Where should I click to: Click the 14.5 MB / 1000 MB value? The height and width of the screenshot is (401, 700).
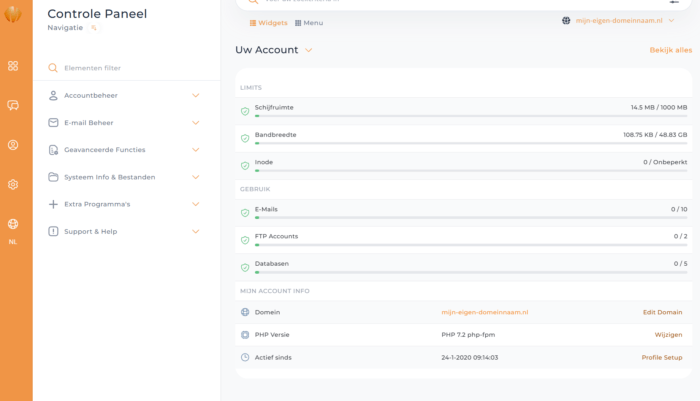coord(659,108)
